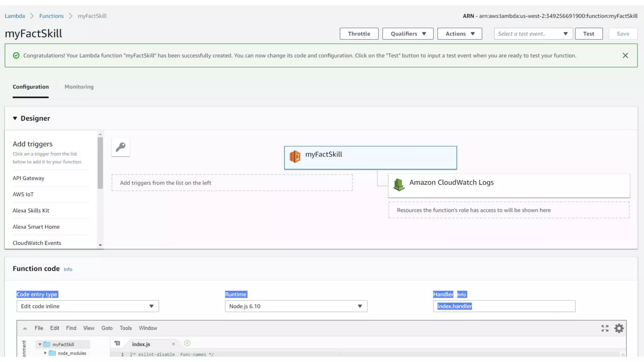644x362 pixels.
Task: Click the key permissions icon in Designer
Action: click(120, 147)
